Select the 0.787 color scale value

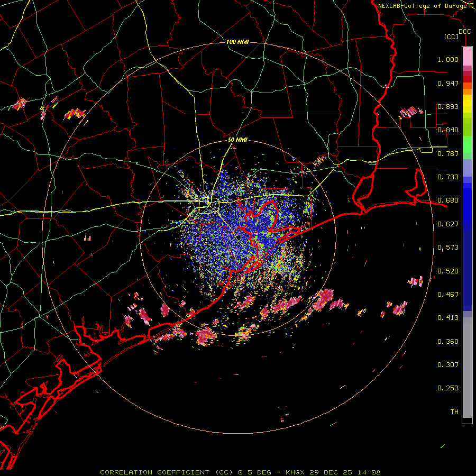coord(448,153)
